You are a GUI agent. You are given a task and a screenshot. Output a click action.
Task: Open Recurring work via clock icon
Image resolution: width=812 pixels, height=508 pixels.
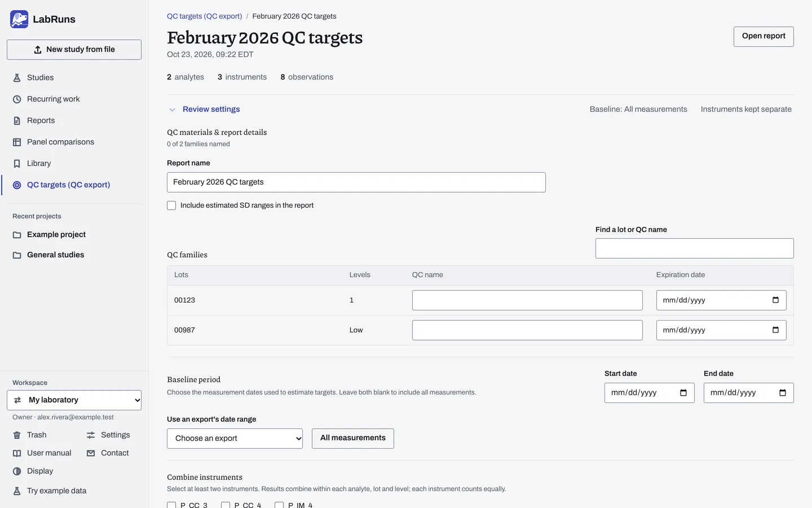(x=17, y=99)
